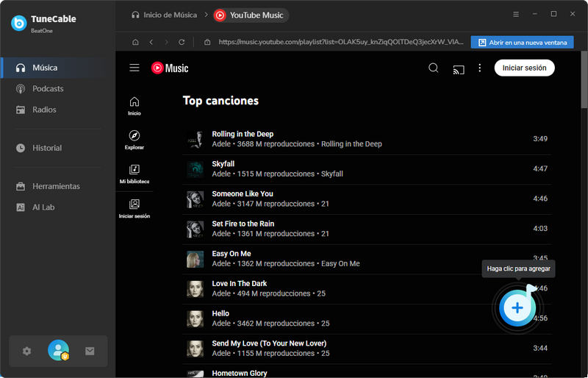Click the mail feedback icon
This screenshot has width=588, height=378.
coord(90,351)
